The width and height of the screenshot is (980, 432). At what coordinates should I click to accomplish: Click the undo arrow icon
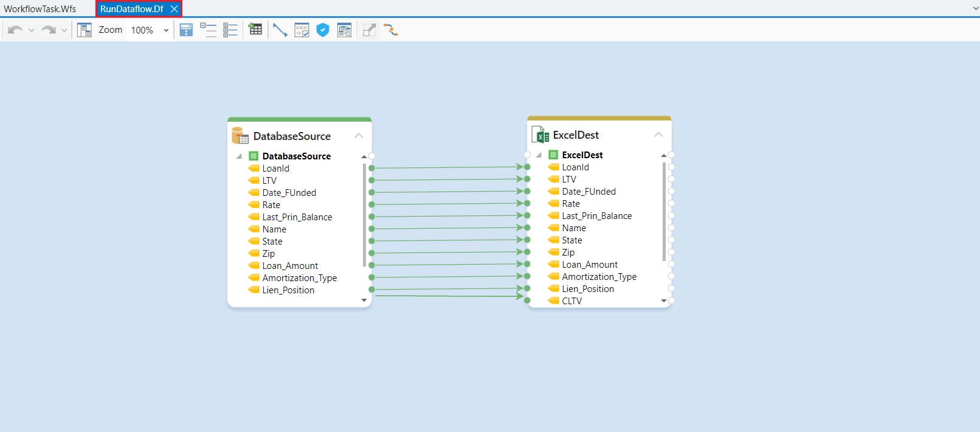pyautogui.click(x=15, y=30)
